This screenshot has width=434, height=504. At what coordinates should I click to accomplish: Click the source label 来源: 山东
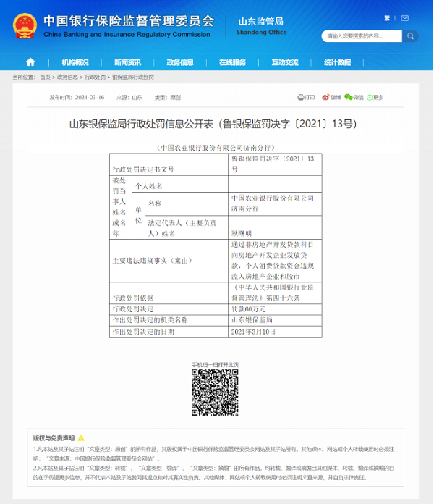coord(129,97)
